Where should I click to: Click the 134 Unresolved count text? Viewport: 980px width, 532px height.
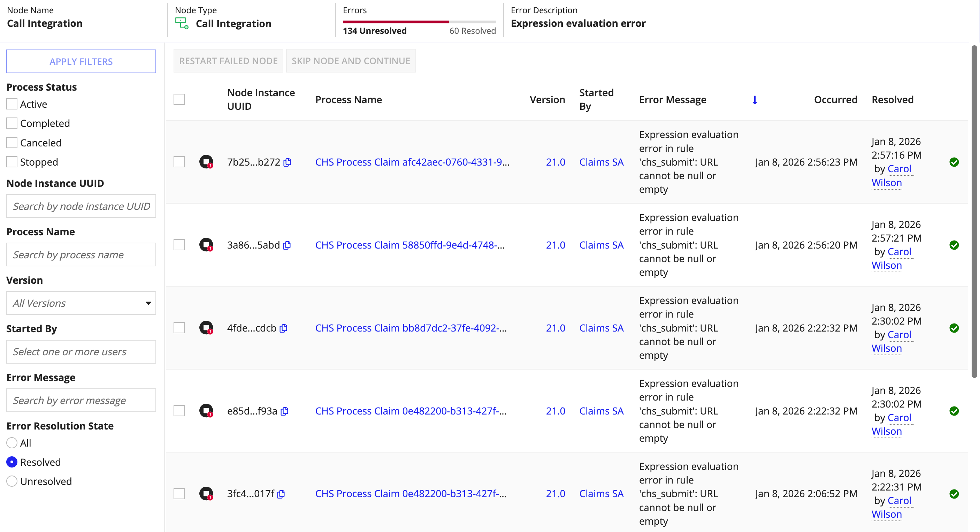[x=375, y=31]
